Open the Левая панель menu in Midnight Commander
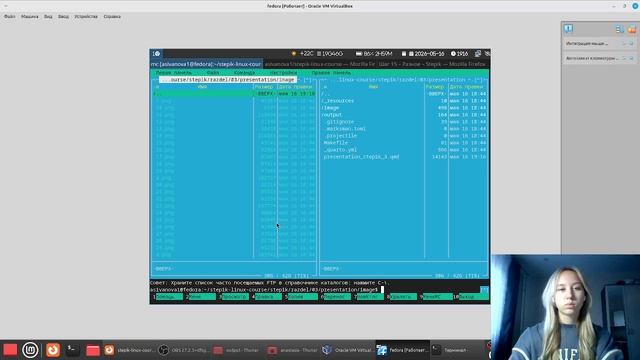640x360 pixels. pos(174,73)
